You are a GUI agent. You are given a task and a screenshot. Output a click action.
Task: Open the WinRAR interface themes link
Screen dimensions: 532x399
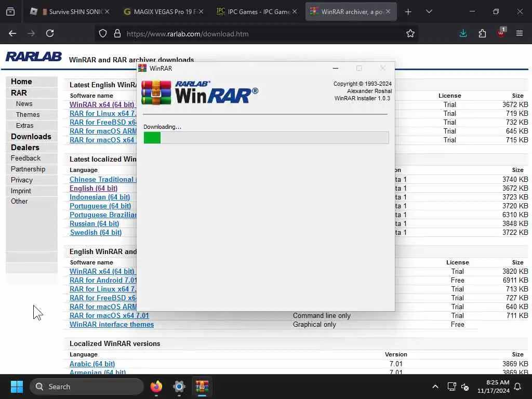(112, 324)
